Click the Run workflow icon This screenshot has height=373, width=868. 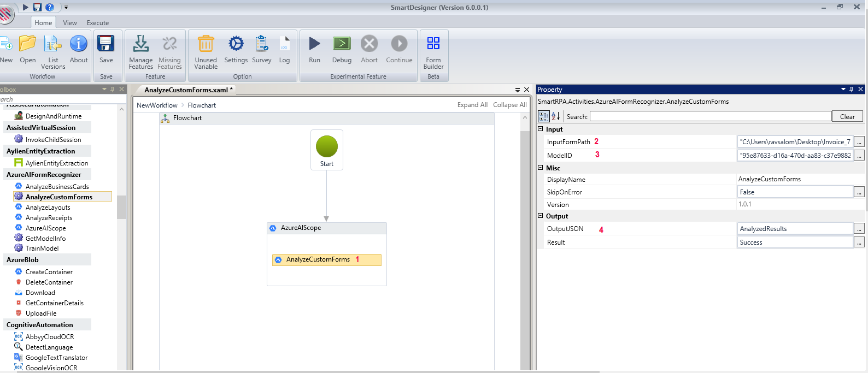314,44
